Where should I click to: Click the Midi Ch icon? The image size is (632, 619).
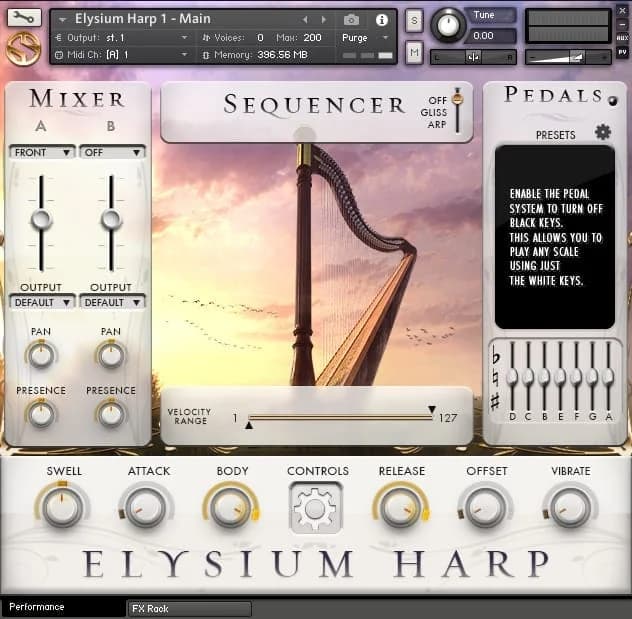[x=59, y=55]
